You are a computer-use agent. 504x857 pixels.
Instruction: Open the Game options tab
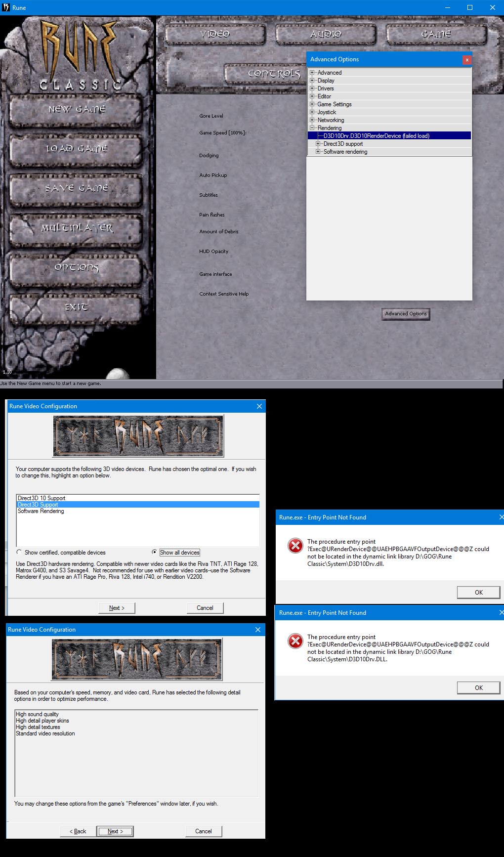[436, 34]
